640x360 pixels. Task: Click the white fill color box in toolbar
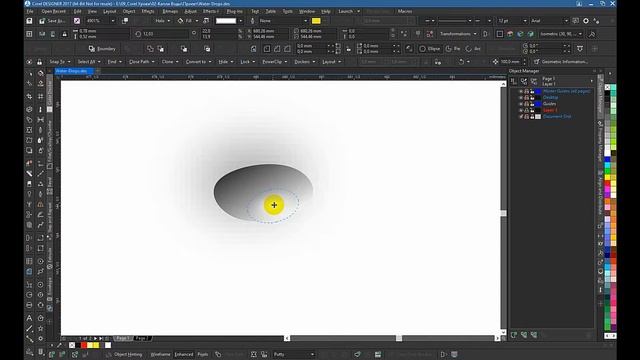click(226, 21)
